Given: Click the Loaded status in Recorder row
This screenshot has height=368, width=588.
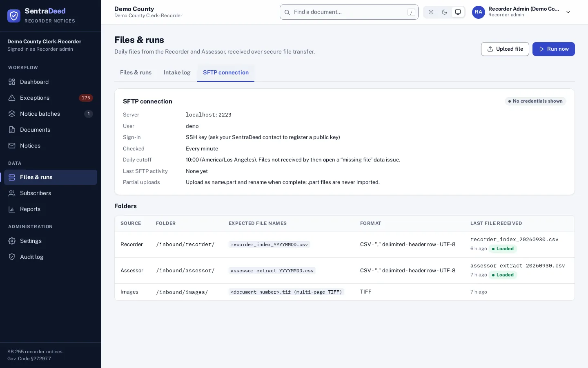Looking at the screenshot, I should pos(503,249).
